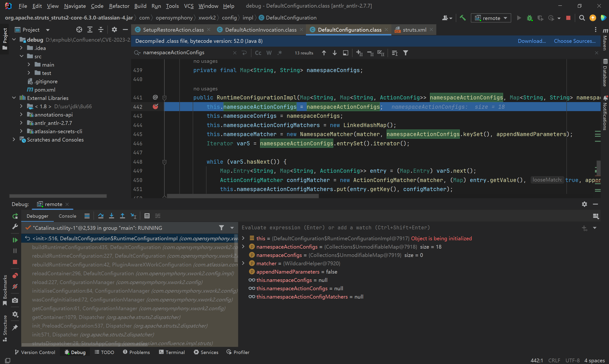Click Run to Cursor icon

pyautogui.click(x=133, y=216)
